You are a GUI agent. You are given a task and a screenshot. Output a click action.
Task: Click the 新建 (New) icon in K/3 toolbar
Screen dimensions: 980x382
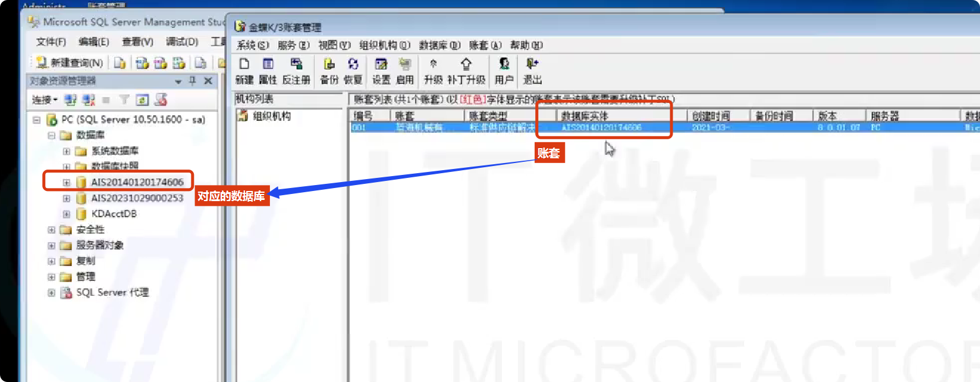pyautogui.click(x=244, y=71)
